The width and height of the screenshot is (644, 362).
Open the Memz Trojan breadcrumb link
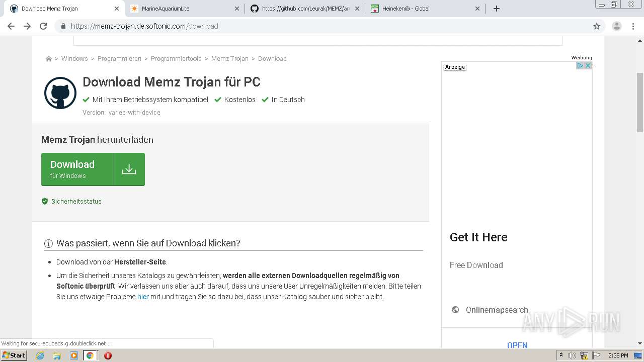click(x=230, y=59)
